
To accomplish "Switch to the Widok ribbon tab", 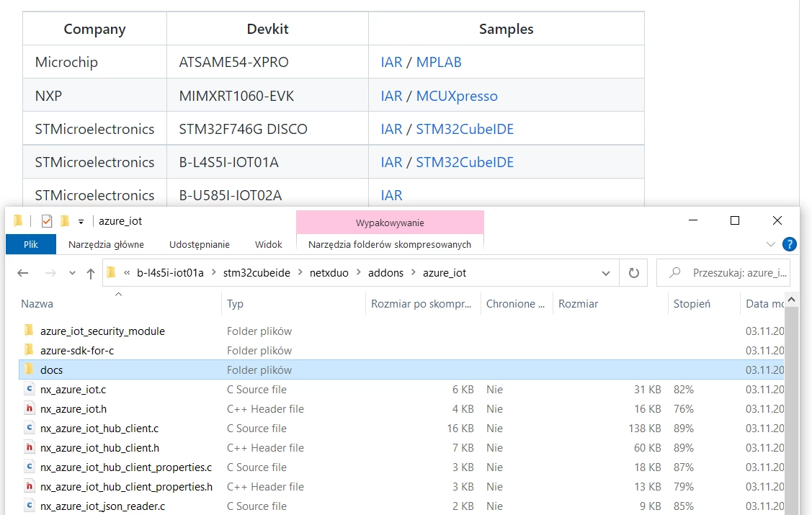I will coord(268,244).
